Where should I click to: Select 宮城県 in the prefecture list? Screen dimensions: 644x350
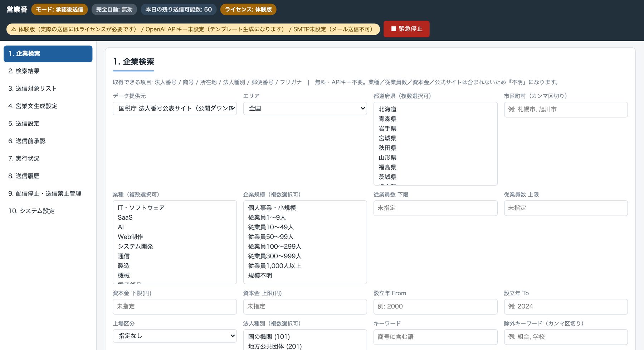click(435, 138)
